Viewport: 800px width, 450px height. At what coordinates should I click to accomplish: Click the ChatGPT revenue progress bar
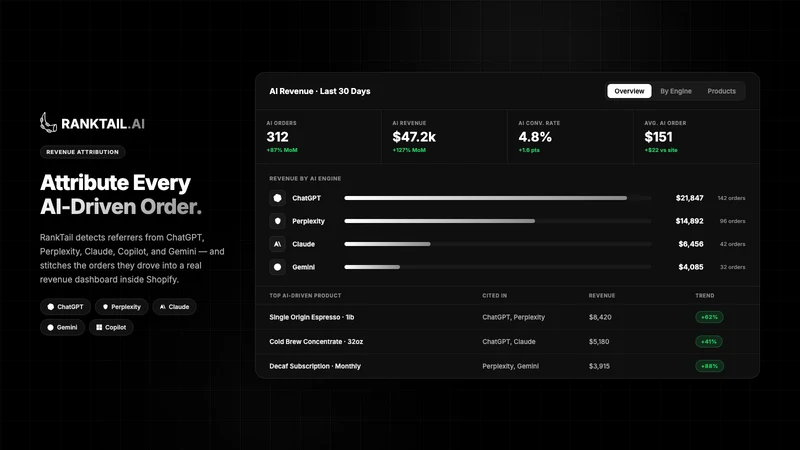pos(497,198)
